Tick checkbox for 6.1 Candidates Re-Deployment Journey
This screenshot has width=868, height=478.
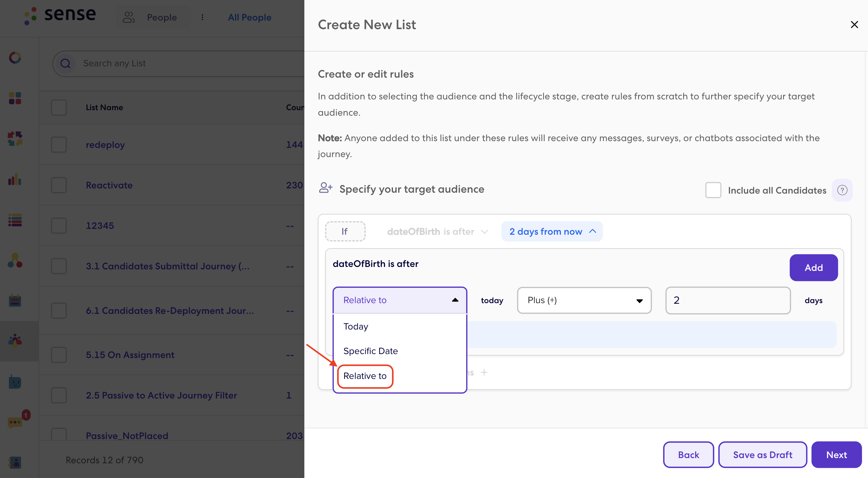[59, 311]
